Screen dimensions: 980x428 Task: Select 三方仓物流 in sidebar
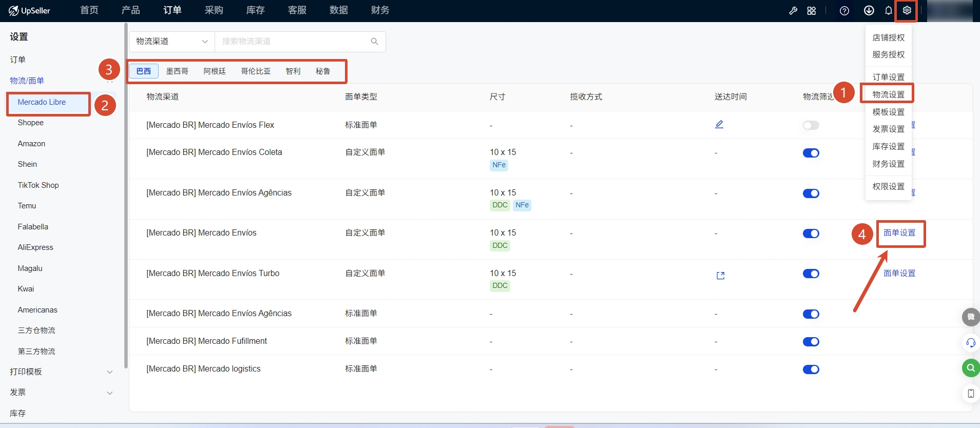click(36, 330)
